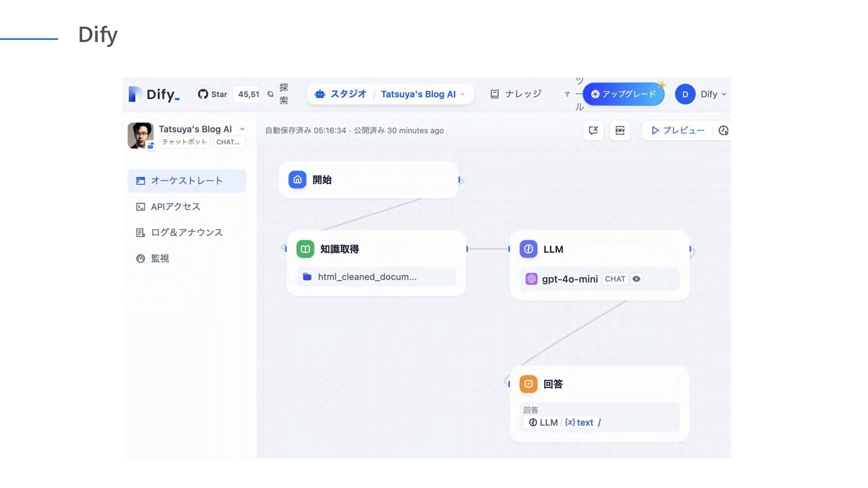Select the オーケストレート sidebar item

point(186,181)
